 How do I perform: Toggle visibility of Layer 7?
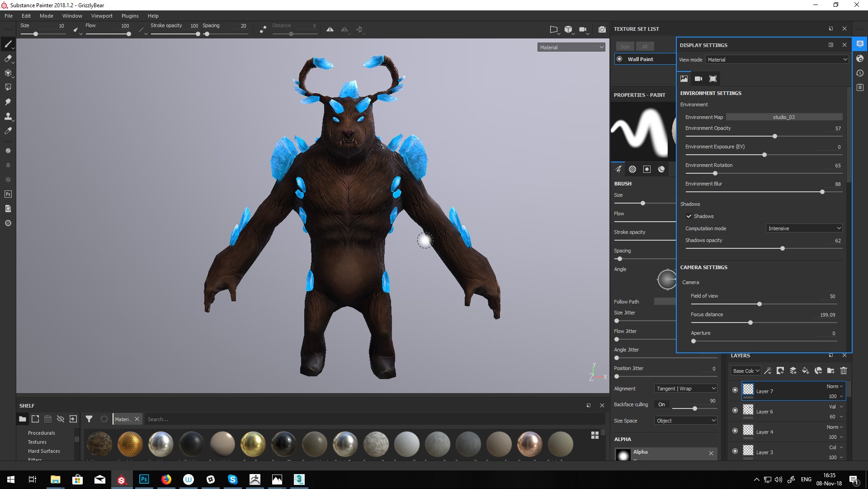pyautogui.click(x=735, y=390)
